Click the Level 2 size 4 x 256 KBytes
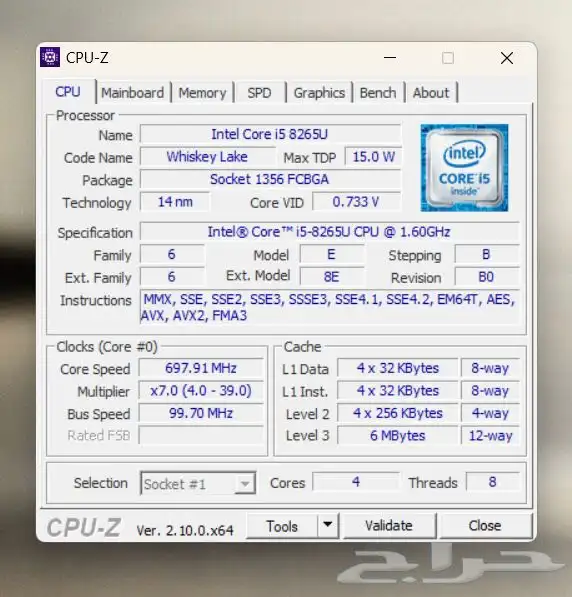 coord(398,413)
